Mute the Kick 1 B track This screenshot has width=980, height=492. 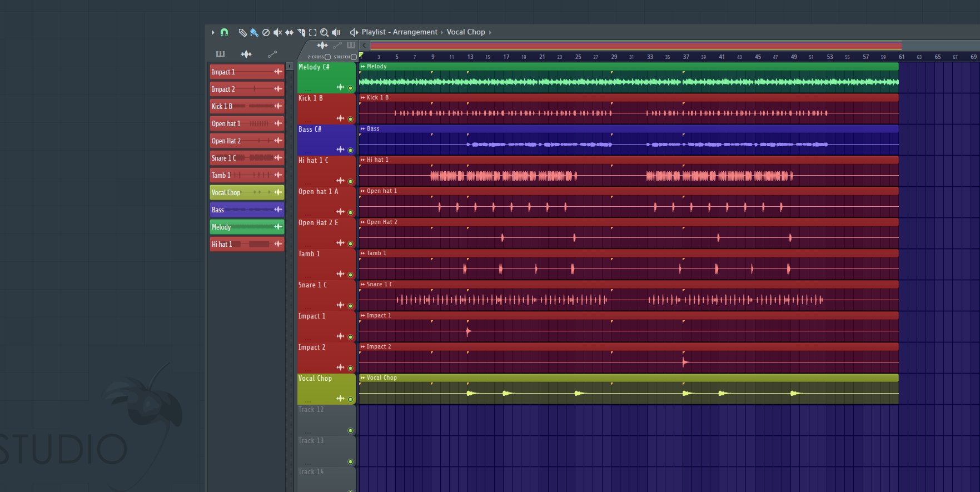pyautogui.click(x=350, y=119)
